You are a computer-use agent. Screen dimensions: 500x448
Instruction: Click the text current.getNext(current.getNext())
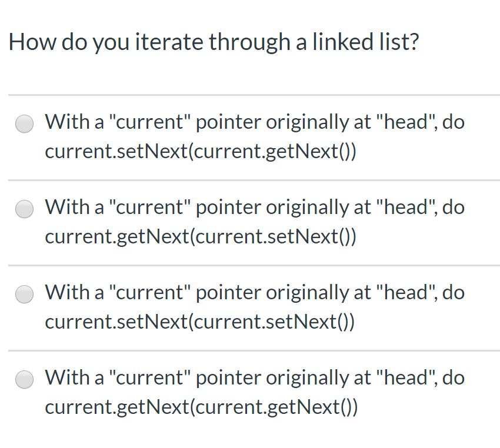click(201, 407)
